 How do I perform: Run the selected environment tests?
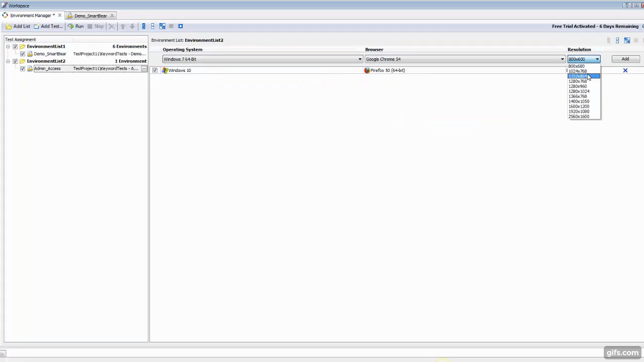(x=75, y=26)
